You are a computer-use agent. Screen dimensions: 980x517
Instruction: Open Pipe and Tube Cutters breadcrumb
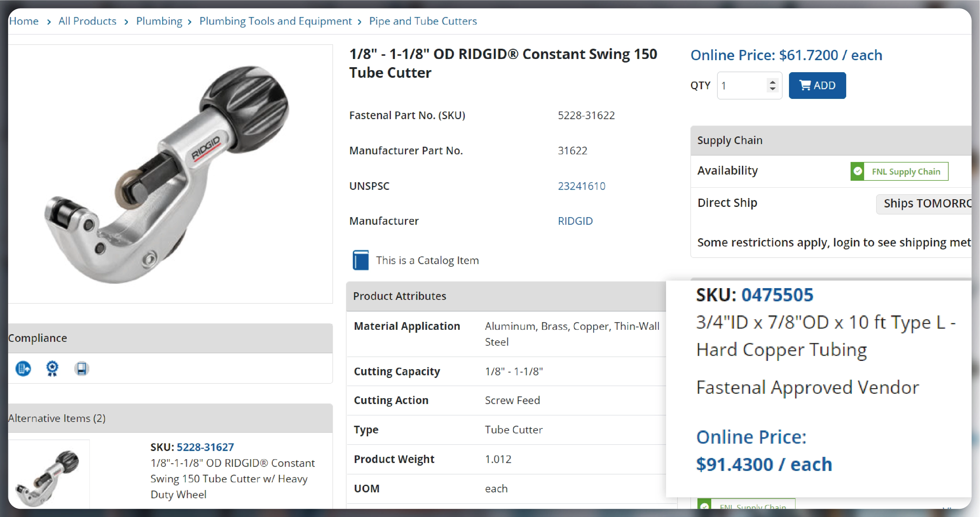423,21
